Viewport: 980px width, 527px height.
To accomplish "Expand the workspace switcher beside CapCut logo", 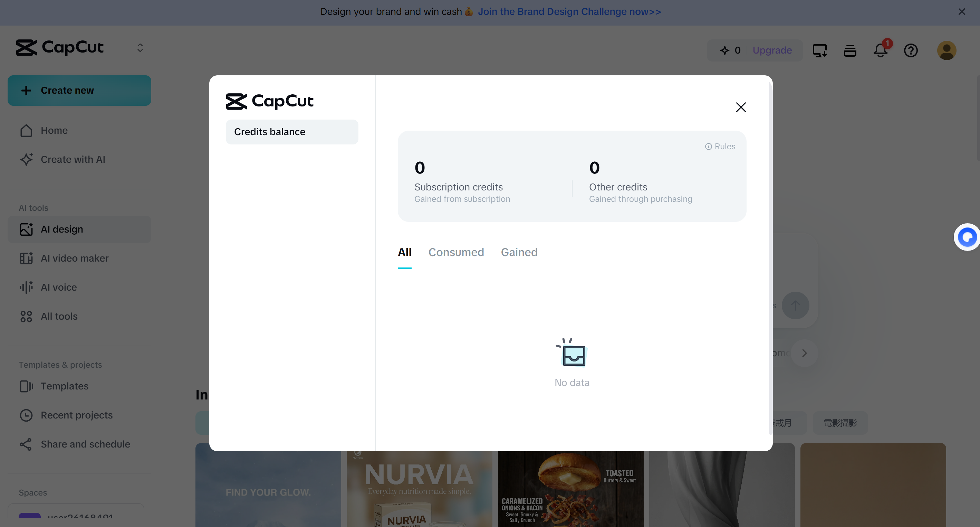I will point(140,48).
